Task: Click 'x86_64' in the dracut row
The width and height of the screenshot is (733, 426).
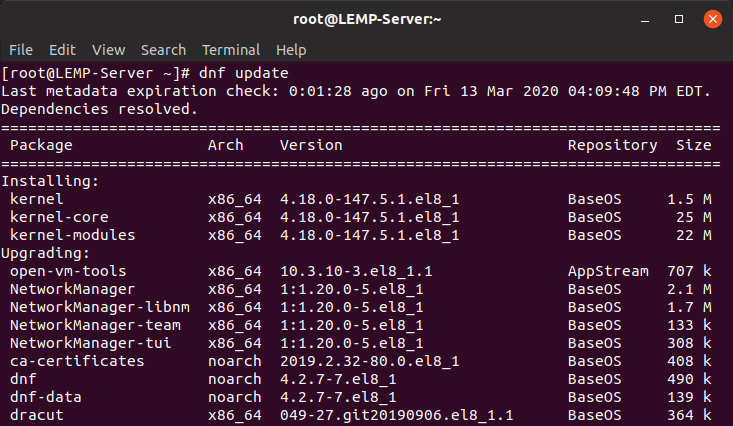Action: tap(235, 415)
